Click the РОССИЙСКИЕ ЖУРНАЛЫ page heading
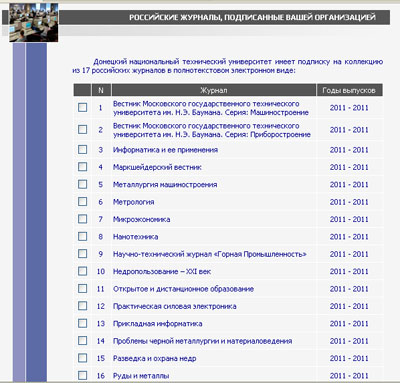This screenshot has height=383, width=400. click(252, 17)
